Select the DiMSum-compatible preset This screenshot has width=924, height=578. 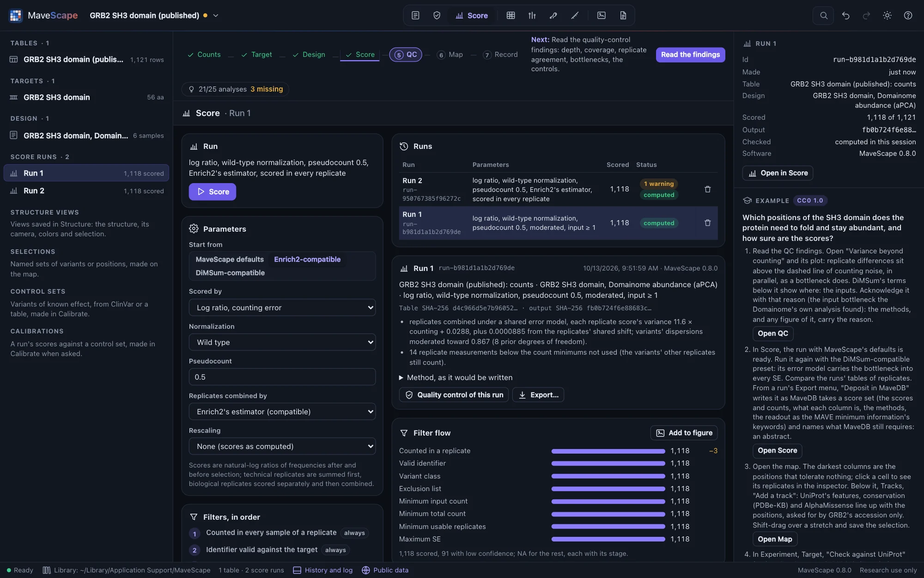point(230,273)
